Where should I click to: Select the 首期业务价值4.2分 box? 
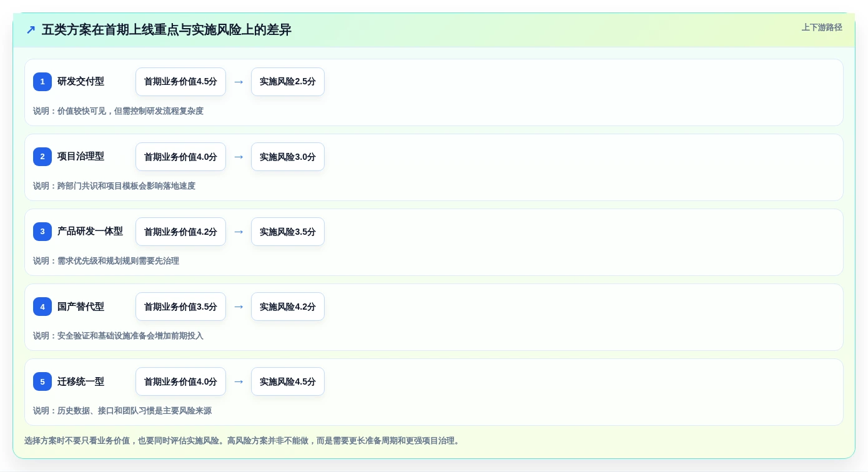click(x=180, y=232)
